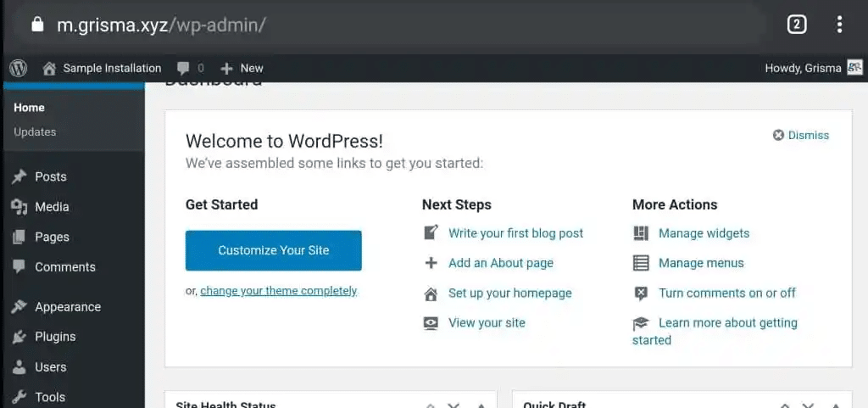This screenshot has width=868, height=408.
Task: Click the graduation cap icon
Action: click(641, 323)
